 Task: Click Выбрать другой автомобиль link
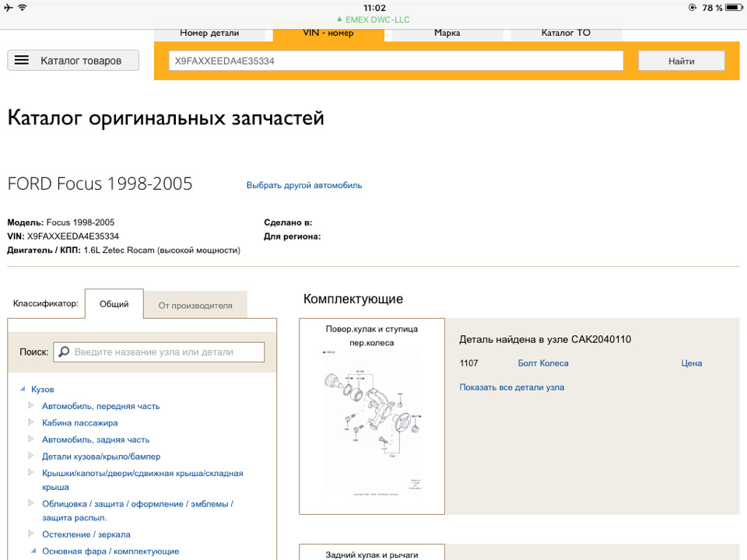pos(304,185)
